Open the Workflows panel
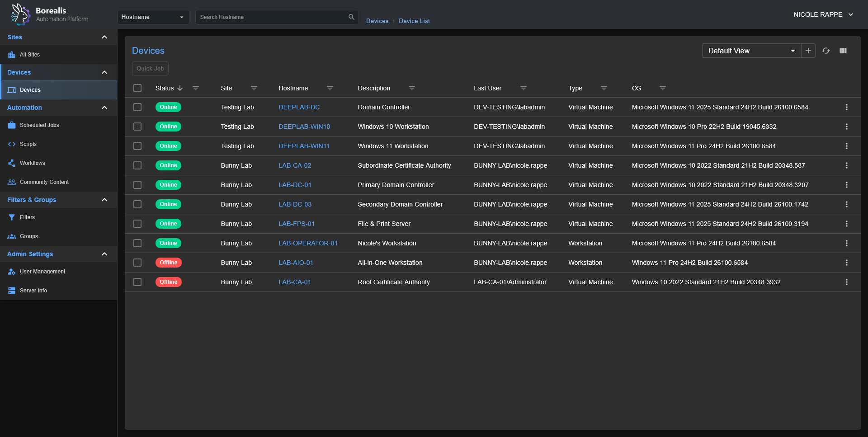This screenshot has height=437, width=868. (x=32, y=163)
